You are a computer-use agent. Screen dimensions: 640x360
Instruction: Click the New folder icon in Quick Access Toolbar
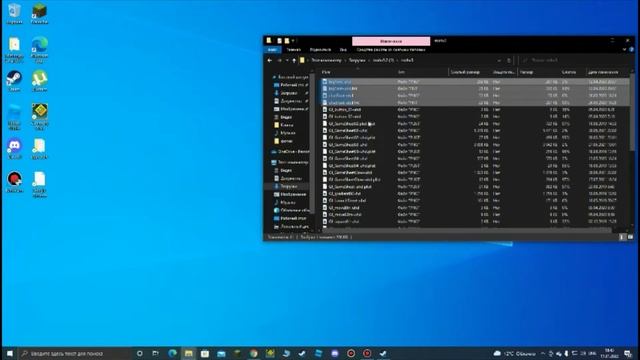[x=287, y=41]
